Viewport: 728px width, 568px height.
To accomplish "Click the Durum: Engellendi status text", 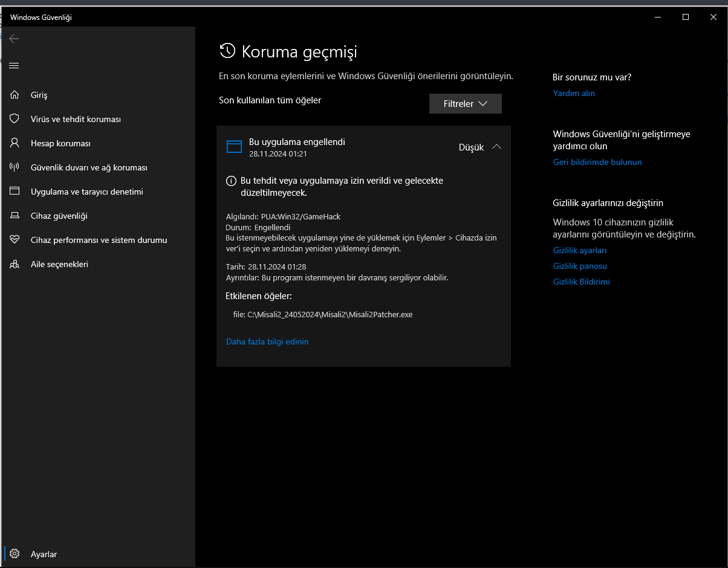I will click(258, 228).
